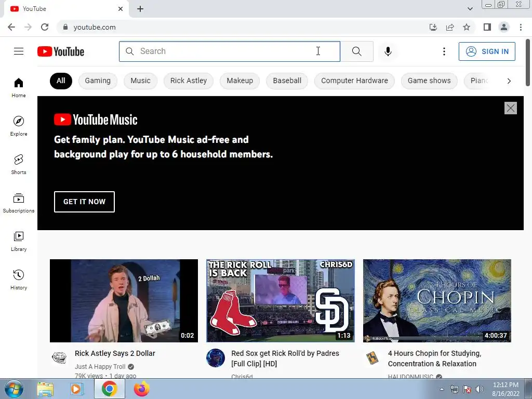The width and height of the screenshot is (532, 399).
Task: Open Rick Astley Says 2 Dollar title
Action: (115, 353)
